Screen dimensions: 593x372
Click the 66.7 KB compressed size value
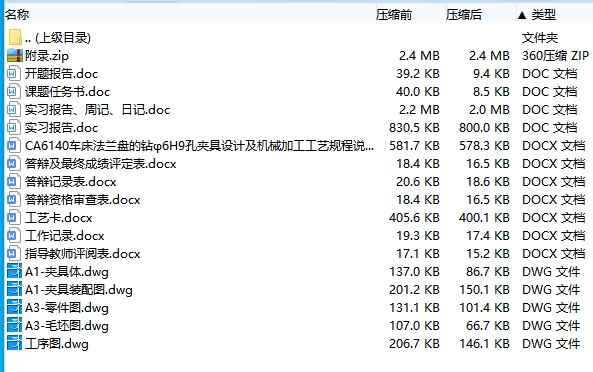click(488, 326)
